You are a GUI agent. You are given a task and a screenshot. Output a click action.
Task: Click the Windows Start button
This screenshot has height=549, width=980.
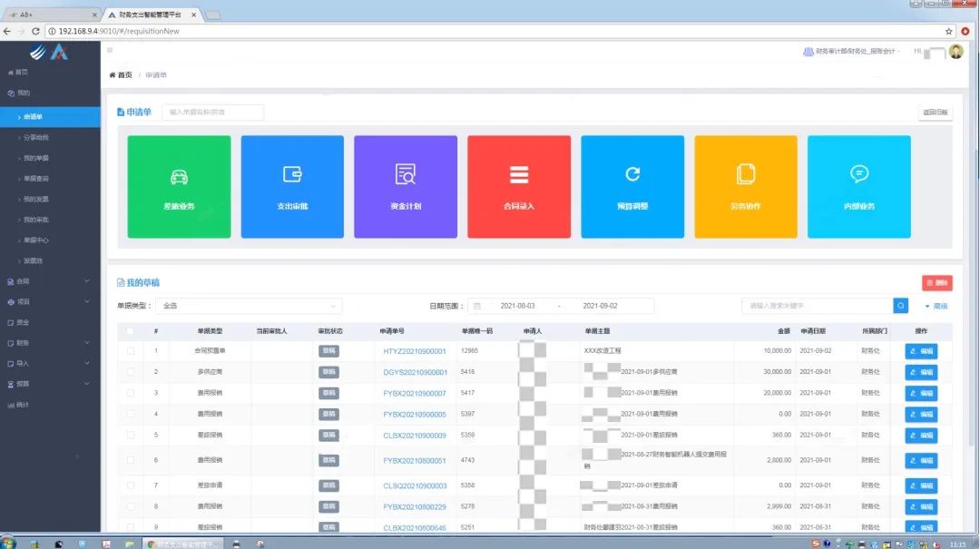point(9,543)
